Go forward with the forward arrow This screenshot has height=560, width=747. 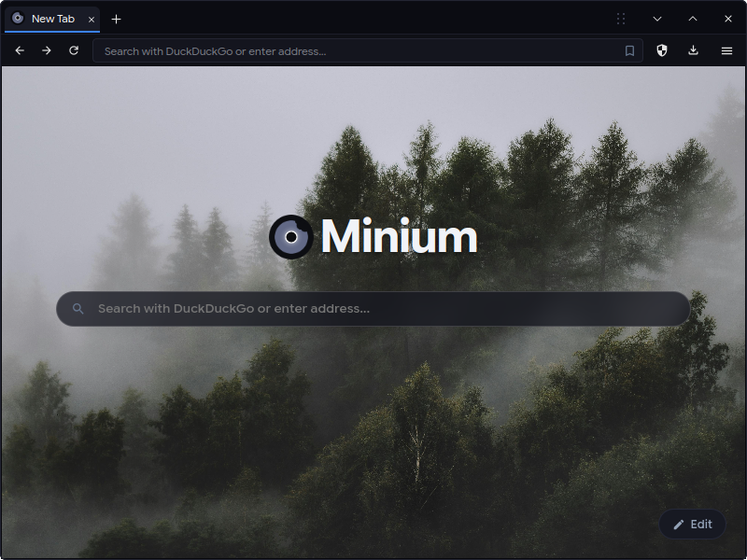pos(46,50)
